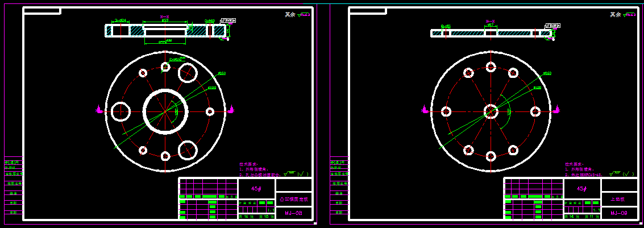This screenshot has width=644, height=228.
Task: Select the 45# material label in the MJ-09 title block
Action: point(582,189)
